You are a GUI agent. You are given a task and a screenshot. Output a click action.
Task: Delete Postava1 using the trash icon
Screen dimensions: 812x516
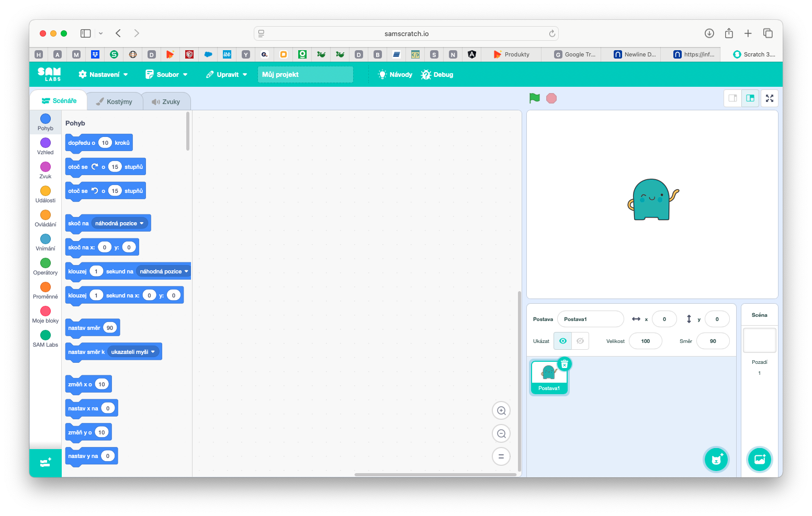[565, 364]
